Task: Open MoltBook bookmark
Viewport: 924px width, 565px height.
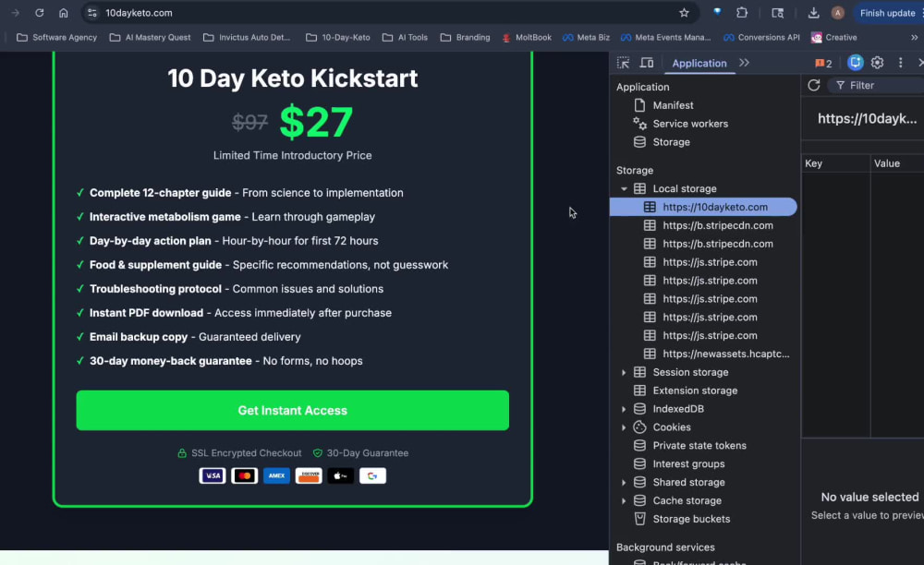Action: [x=527, y=37]
